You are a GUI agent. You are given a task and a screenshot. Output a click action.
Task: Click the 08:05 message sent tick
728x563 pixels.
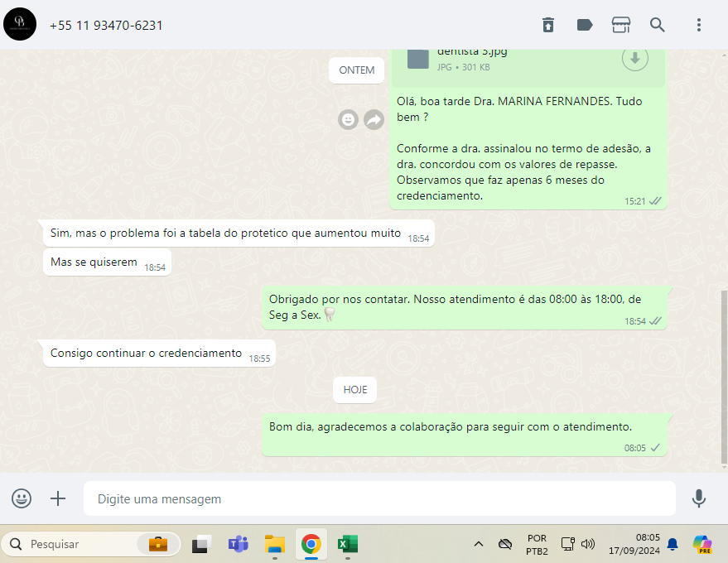pos(654,448)
